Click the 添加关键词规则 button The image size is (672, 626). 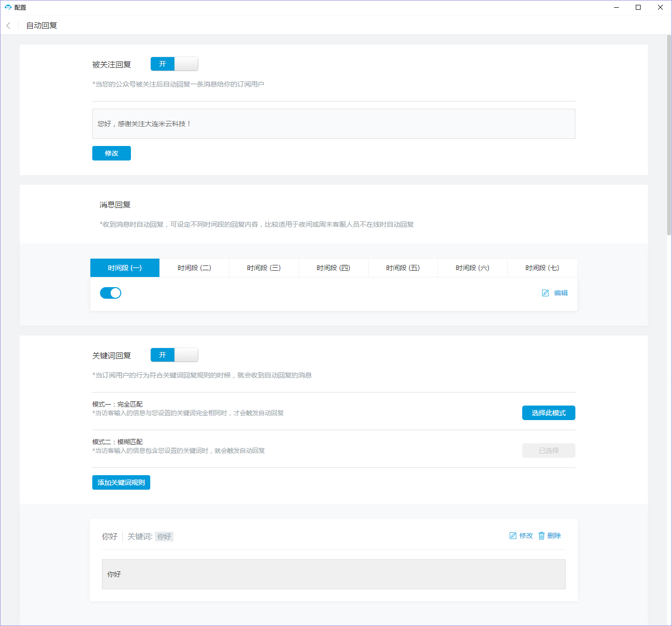(121, 482)
